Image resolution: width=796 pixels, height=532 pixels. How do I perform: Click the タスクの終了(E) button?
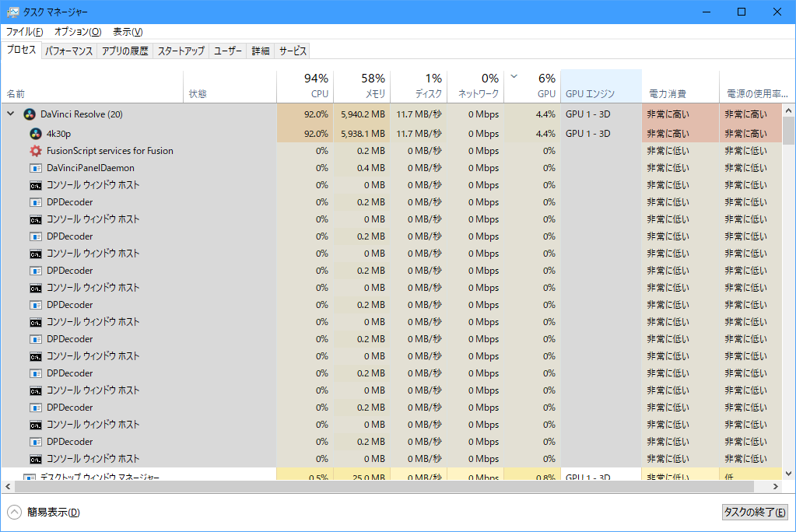755,513
